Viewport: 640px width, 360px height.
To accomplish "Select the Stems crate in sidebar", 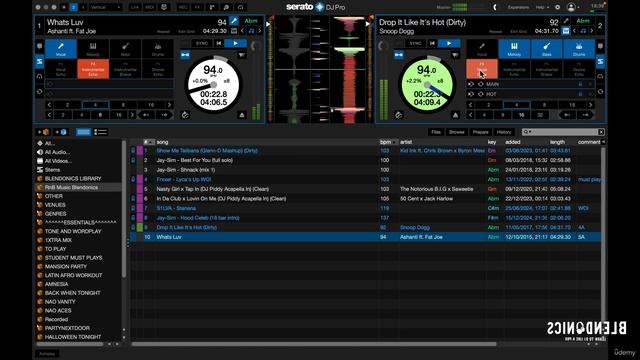I will (52, 170).
